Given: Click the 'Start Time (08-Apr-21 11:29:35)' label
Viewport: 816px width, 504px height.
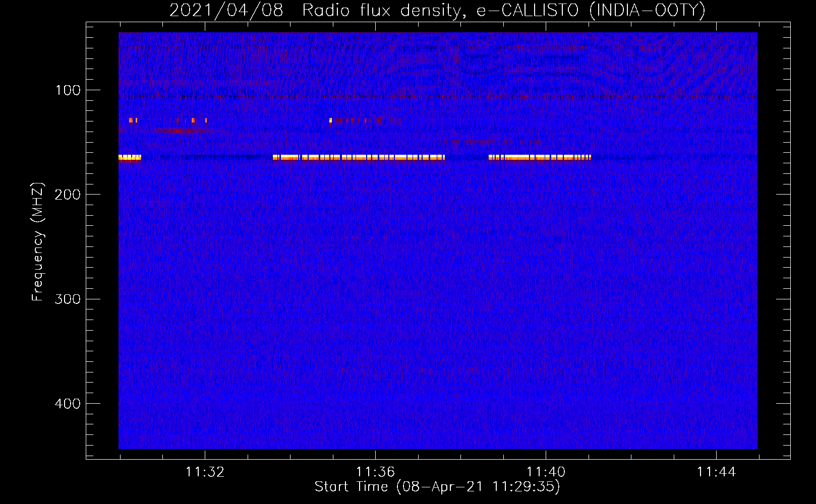Looking at the screenshot, I should (x=437, y=487).
